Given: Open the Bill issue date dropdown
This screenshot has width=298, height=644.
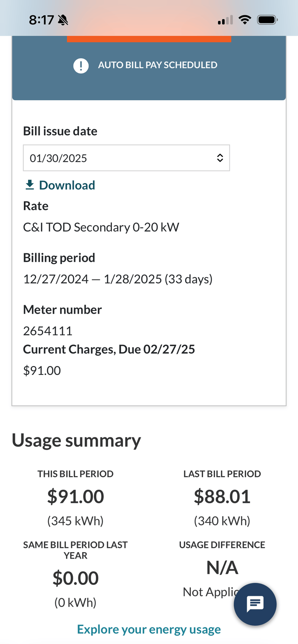Looking at the screenshot, I should click(126, 158).
